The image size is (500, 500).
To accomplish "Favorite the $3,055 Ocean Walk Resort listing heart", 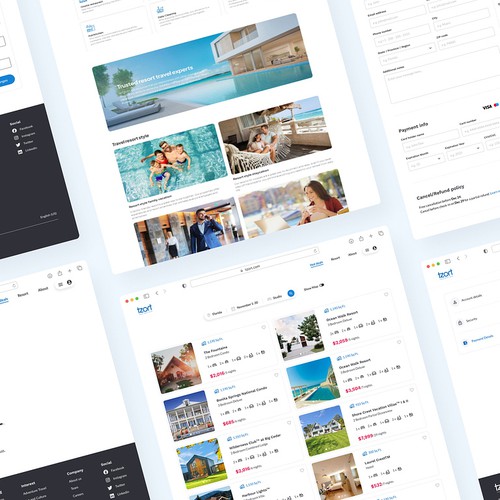I will coord(386,294).
